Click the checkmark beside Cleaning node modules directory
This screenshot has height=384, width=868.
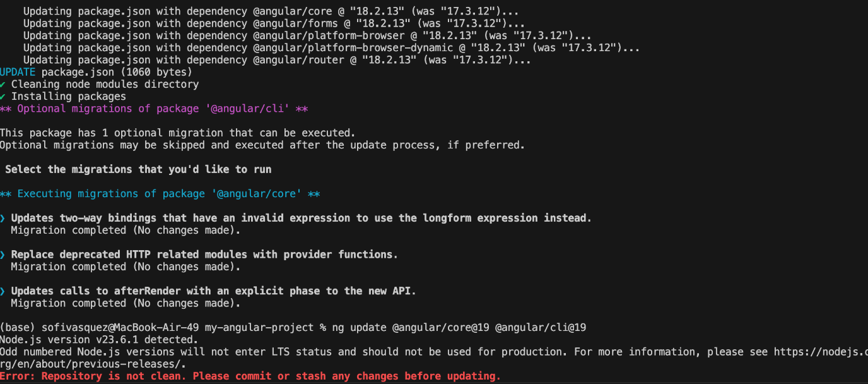pyautogui.click(x=3, y=85)
